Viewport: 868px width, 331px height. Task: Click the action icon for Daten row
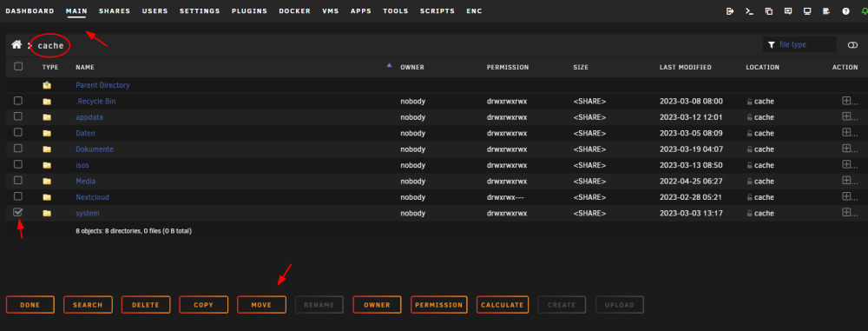point(846,133)
